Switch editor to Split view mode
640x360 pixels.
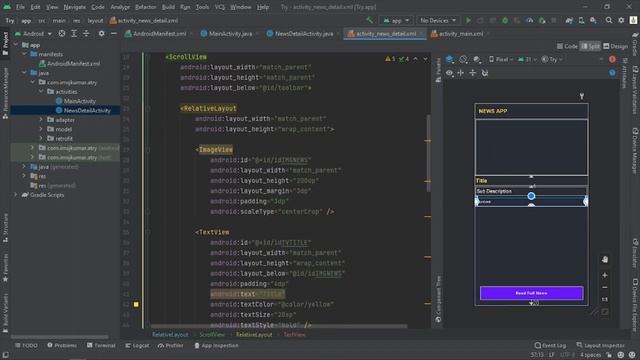coord(590,46)
